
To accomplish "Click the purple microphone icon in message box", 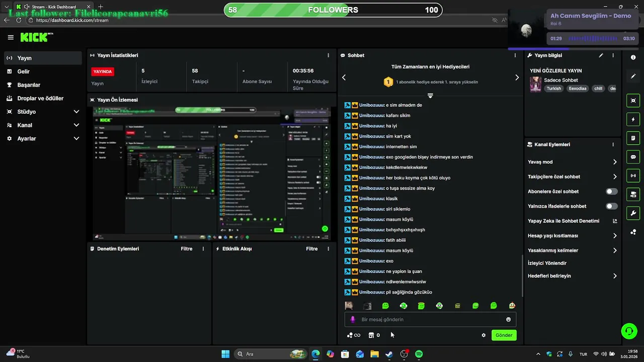I will (353, 320).
